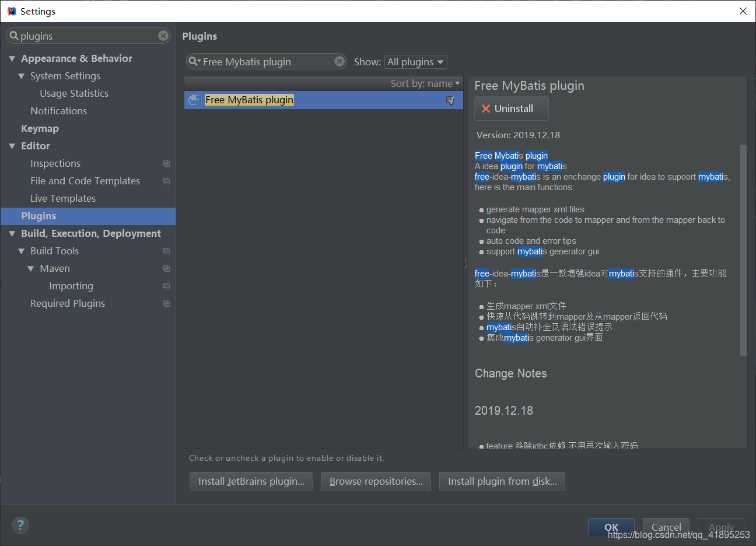Focus the plugin search input field
The width and height of the screenshot is (756, 546).
[x=267, y=61]
